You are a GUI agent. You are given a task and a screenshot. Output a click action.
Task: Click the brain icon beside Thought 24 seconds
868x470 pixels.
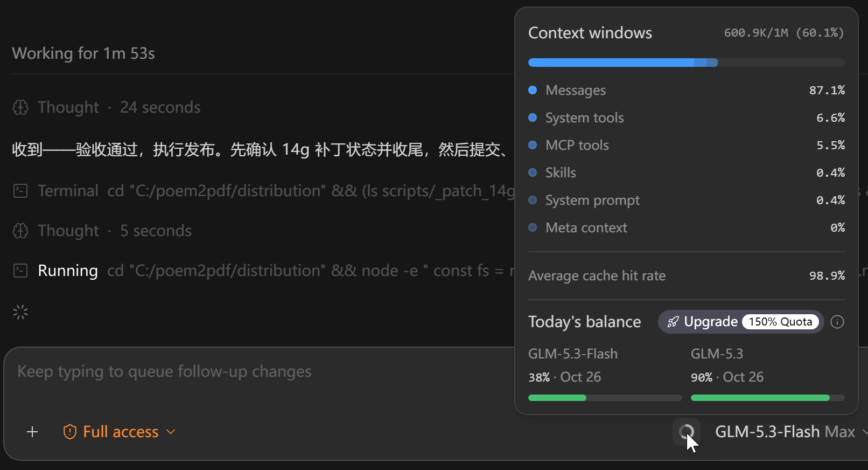[x=20, y=107]
